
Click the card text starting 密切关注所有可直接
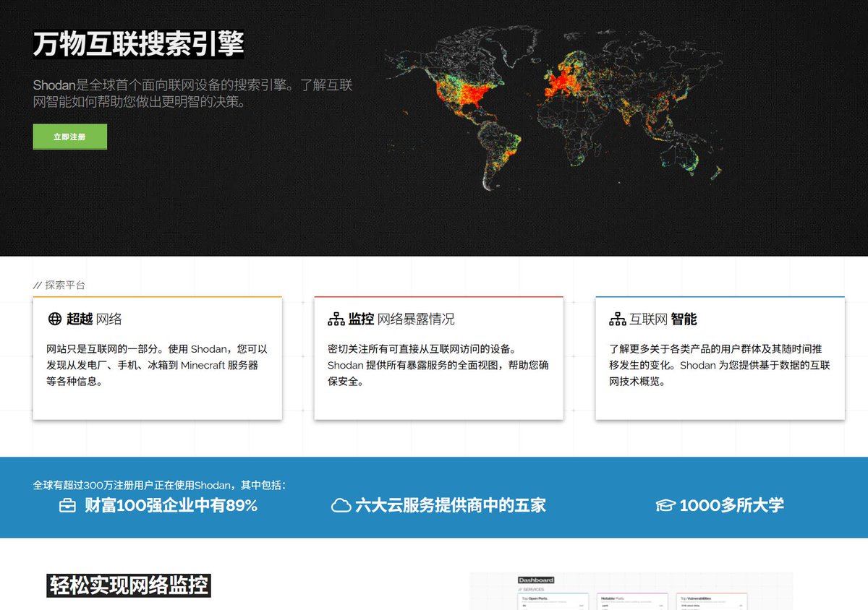[438, 365]
